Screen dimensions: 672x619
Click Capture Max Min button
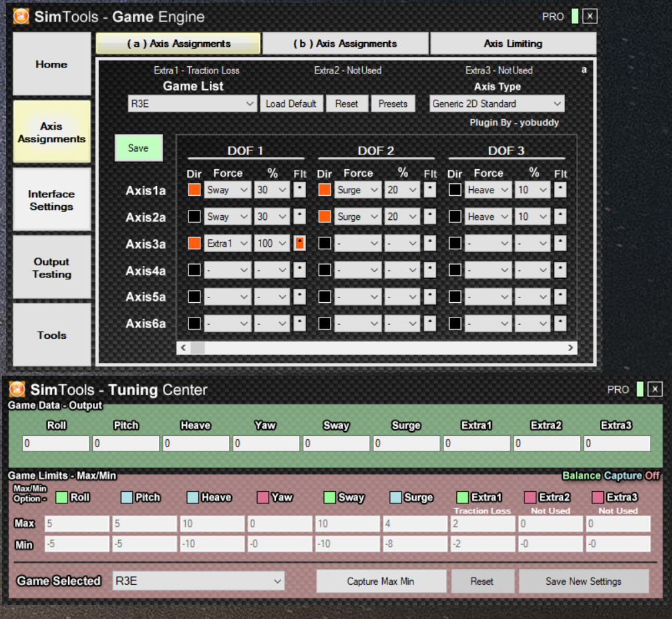coord(381,582)
